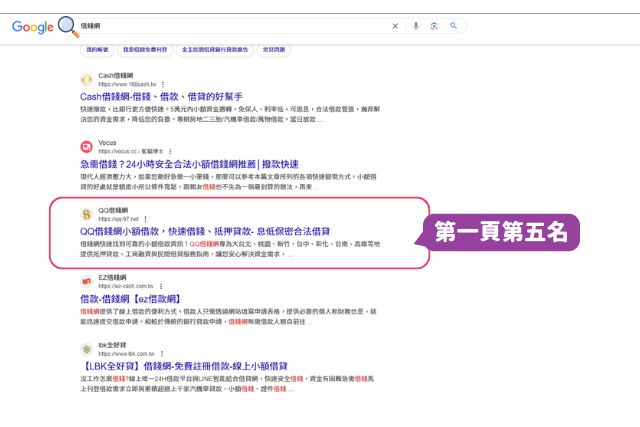Open Cash借錢網-借錢、借款、借貸的好幫手 result
640x427 pixels.
pos(161,97)
